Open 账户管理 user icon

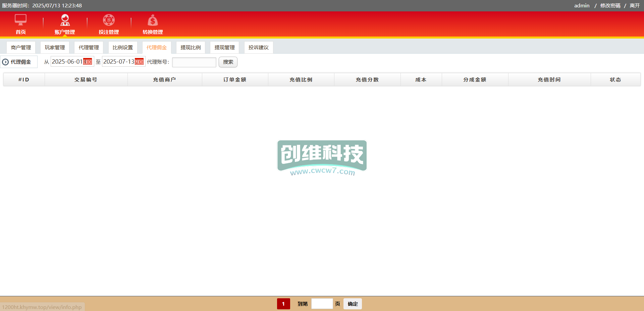click(x=65, y=20)
